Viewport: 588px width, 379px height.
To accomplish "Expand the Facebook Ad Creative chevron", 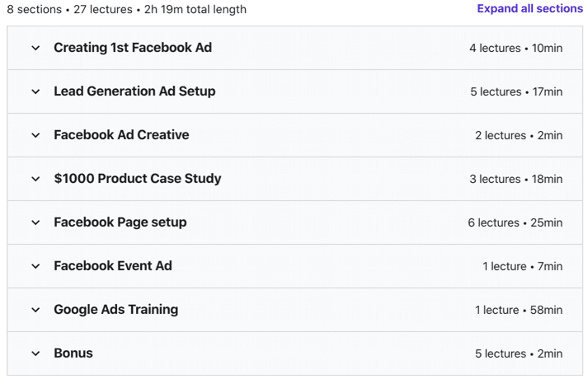I will (x=35, y=135).
